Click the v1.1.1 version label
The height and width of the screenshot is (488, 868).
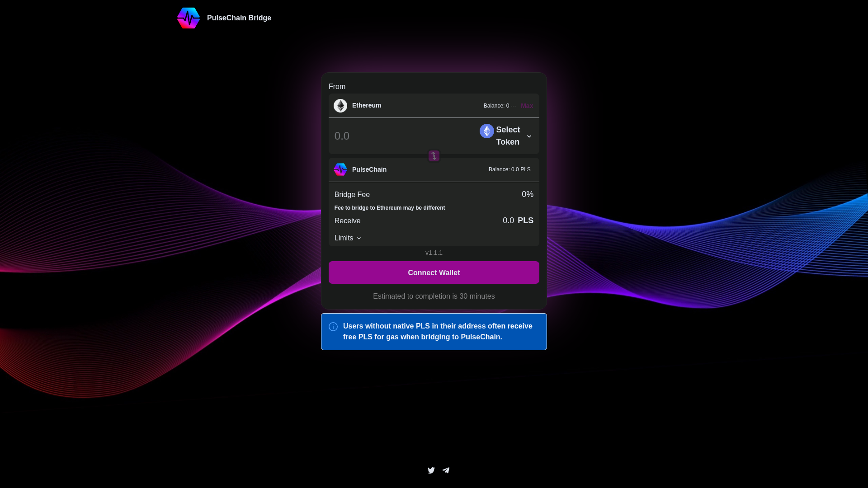[434, 253]
